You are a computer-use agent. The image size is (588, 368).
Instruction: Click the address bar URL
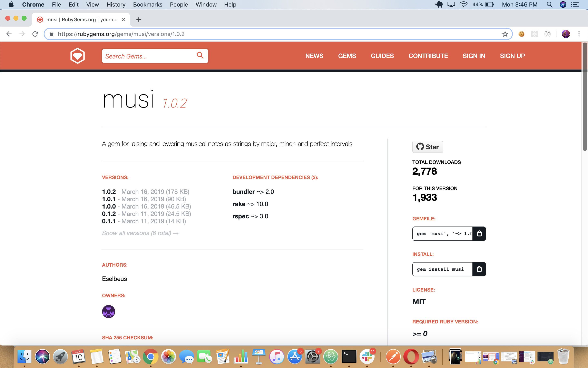pos(121,34)
